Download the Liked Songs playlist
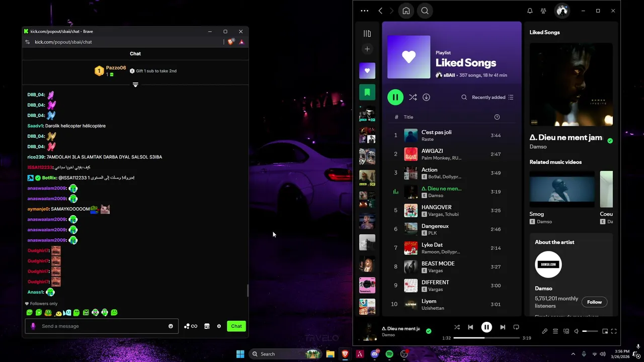644x362 pixels. pyautogui.click(x=426, y=97)
